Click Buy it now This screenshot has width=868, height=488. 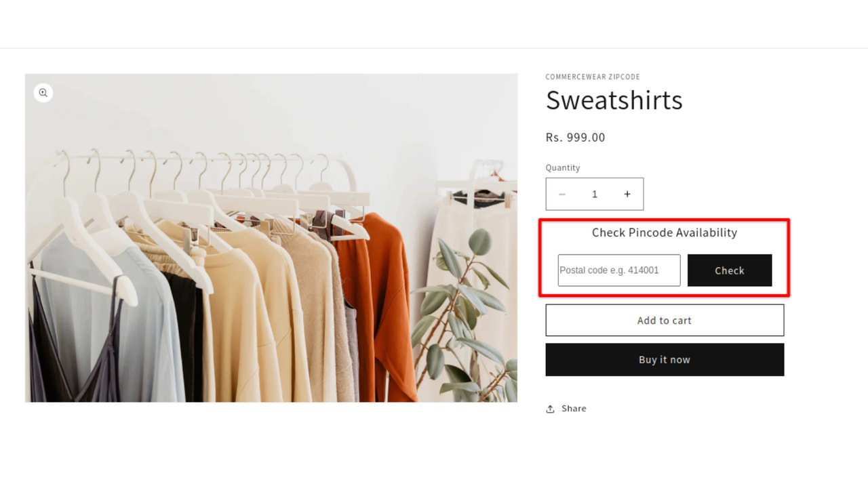pos(665,359)
